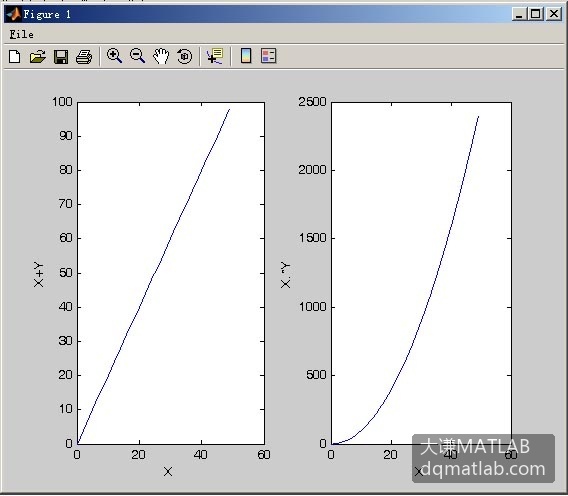Screen dimensions: 568x496
Task: Click the X+Y axis label
Action: (x=38, y=274)
